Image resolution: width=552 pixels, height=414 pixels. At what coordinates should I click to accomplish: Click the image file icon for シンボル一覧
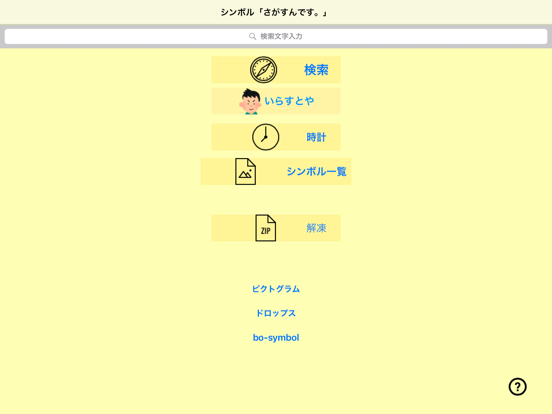(245, 171)
